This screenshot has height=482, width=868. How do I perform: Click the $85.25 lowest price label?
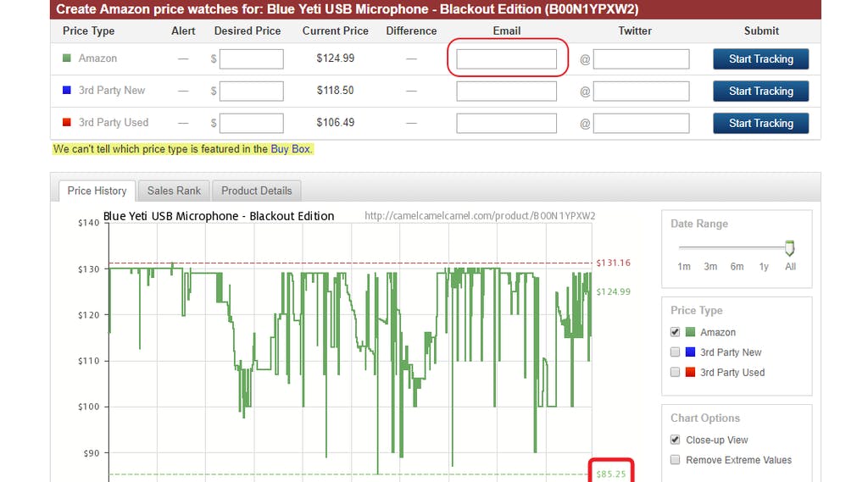click(611, 474)
